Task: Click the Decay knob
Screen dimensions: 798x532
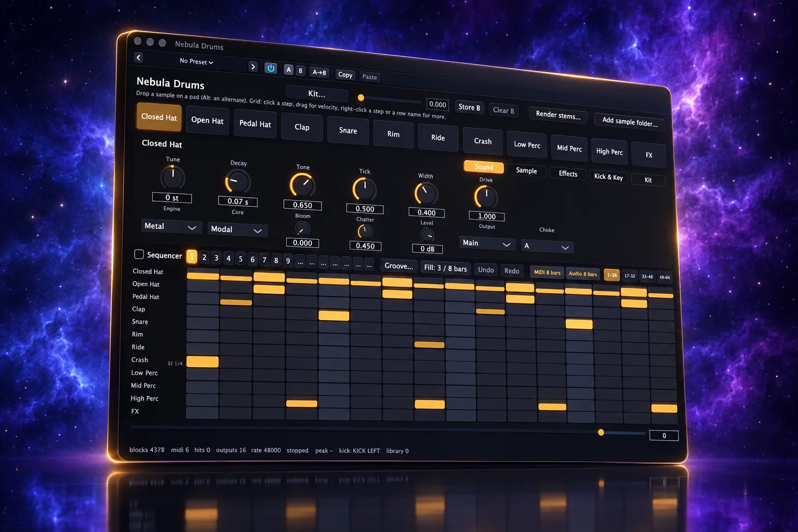Action: [238, 182]
